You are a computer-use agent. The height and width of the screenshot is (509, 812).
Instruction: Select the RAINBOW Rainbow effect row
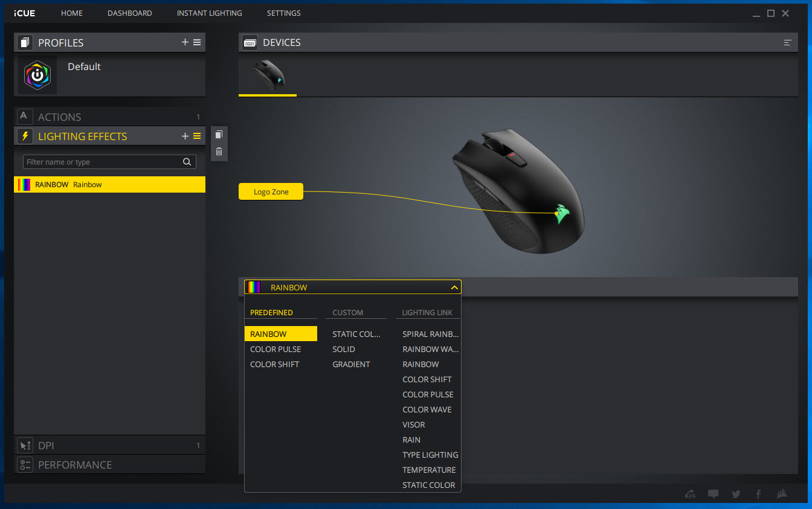(109, 185)
